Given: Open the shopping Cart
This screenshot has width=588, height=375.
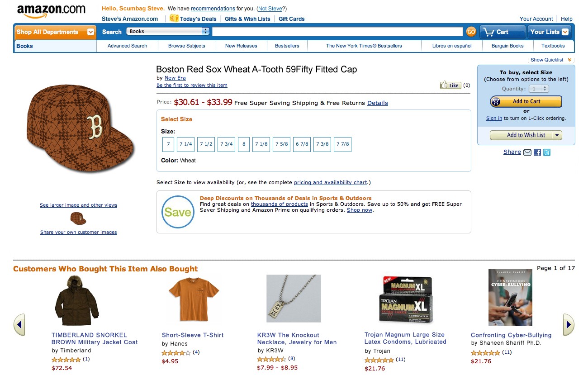Looking at the screenshot, I should [x=502, y=32].
